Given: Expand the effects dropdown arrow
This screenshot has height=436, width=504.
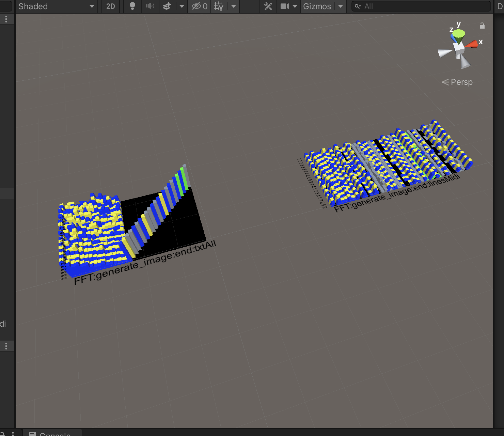Looking at the screenshot, I should 182,6.
